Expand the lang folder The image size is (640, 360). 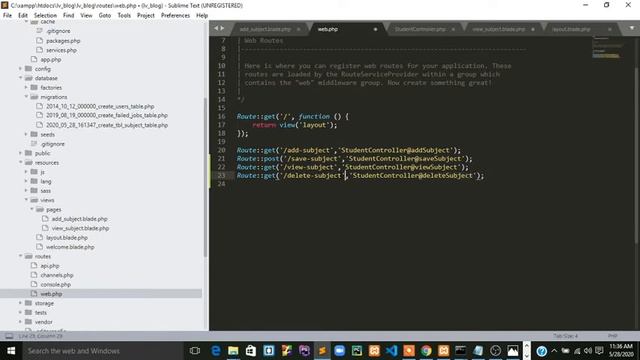point(26,181)
